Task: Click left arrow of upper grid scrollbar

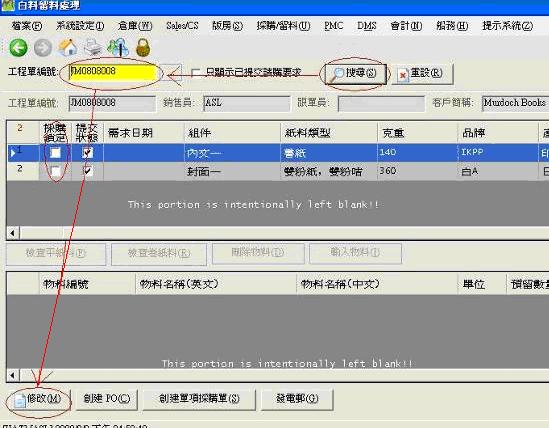Action: 13,233
